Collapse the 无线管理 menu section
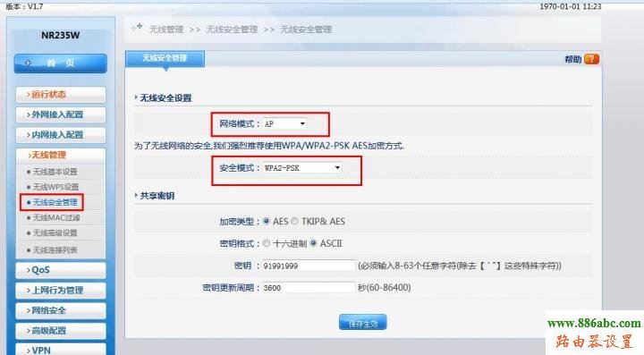This screenshot has height=355, width=644. click(x=61, y=155)
